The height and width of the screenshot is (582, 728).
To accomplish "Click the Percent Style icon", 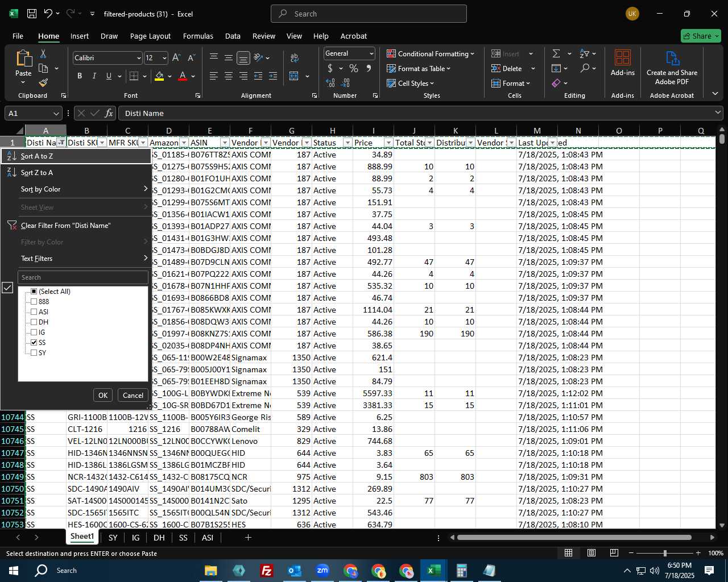I will tap(354, 68).
